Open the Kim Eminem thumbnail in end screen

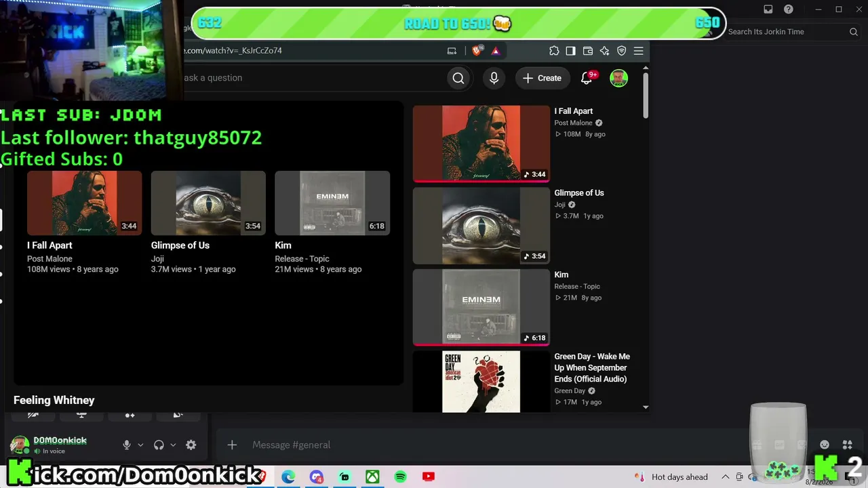332,203
